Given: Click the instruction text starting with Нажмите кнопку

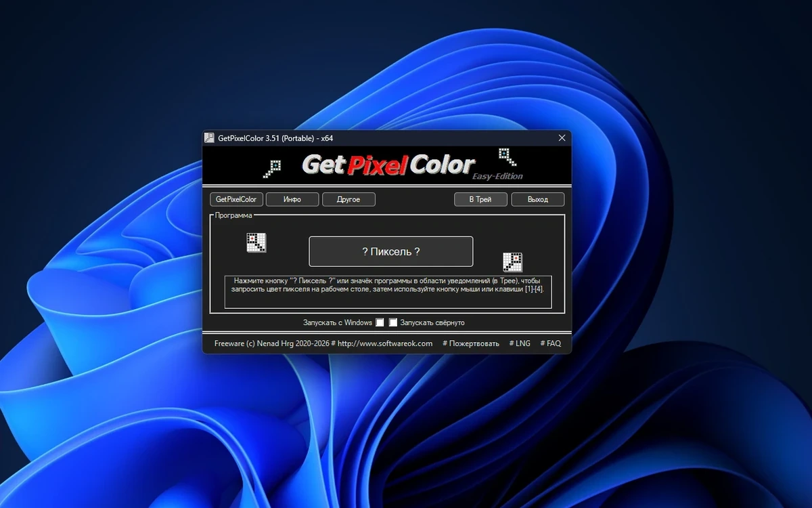Looking at the screenshot, I should click(x=388, y=284).
